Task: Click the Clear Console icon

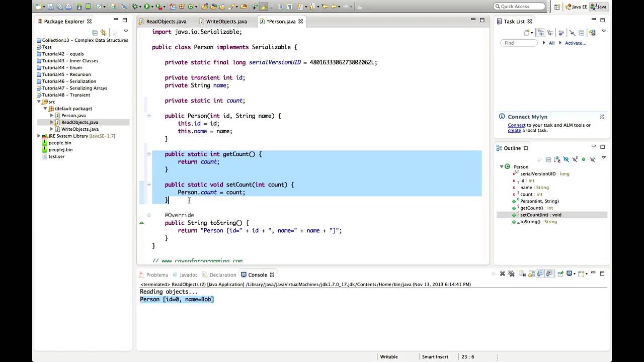Action: coord(522,274)
